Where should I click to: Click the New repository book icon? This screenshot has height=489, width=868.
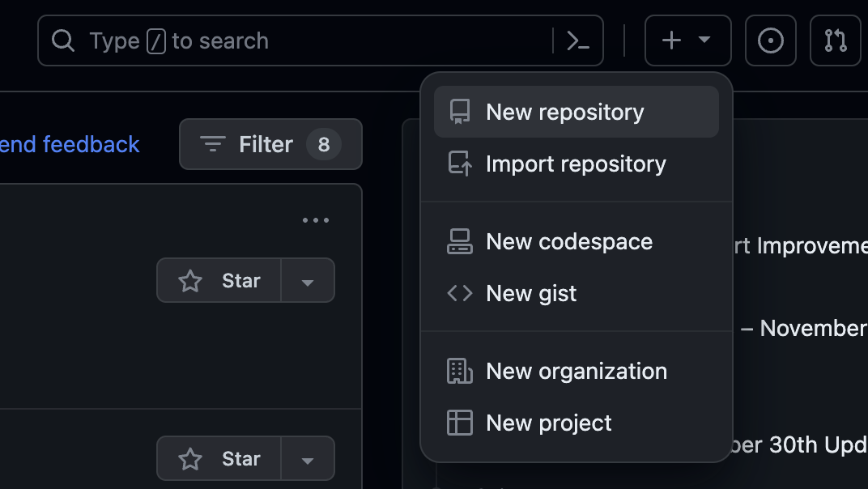[459, 111]
